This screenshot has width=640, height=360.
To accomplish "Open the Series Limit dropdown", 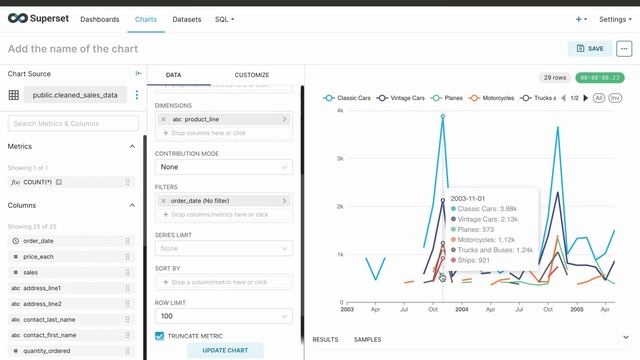I will 224,249.
